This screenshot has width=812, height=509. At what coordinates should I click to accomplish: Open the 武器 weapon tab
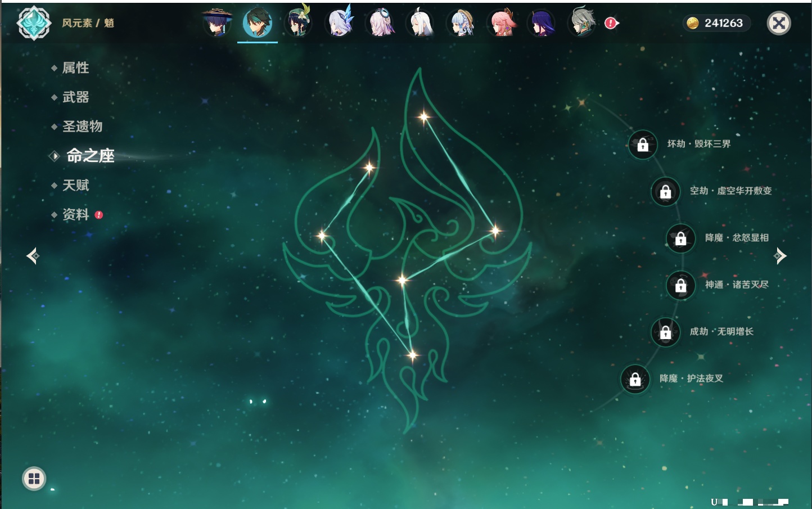[x=75, y=97]
